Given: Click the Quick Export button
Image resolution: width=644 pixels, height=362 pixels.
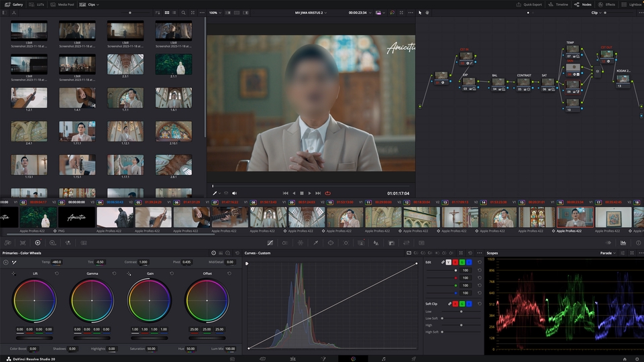Looking at the screenshot, I should pos(529,5).
